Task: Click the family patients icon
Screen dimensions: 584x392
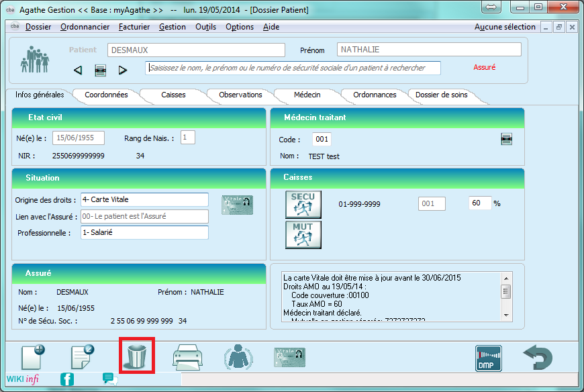Action: tap(35, 60)
